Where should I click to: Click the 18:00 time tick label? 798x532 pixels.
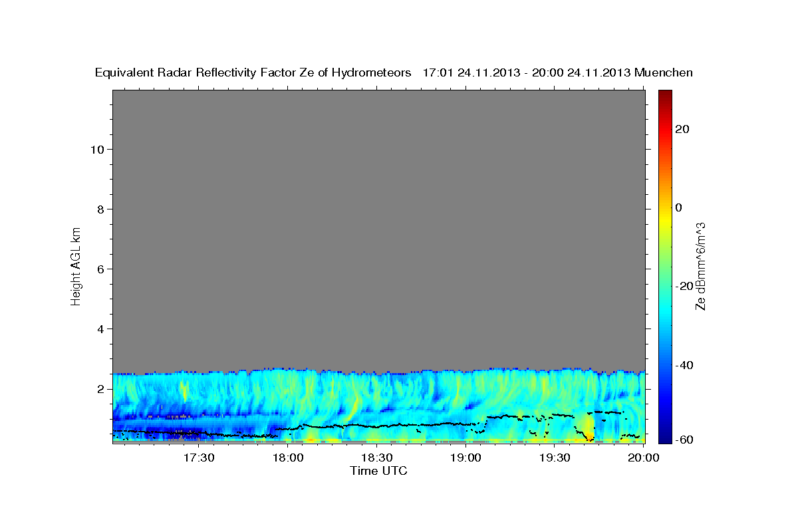tap(288, 458)
